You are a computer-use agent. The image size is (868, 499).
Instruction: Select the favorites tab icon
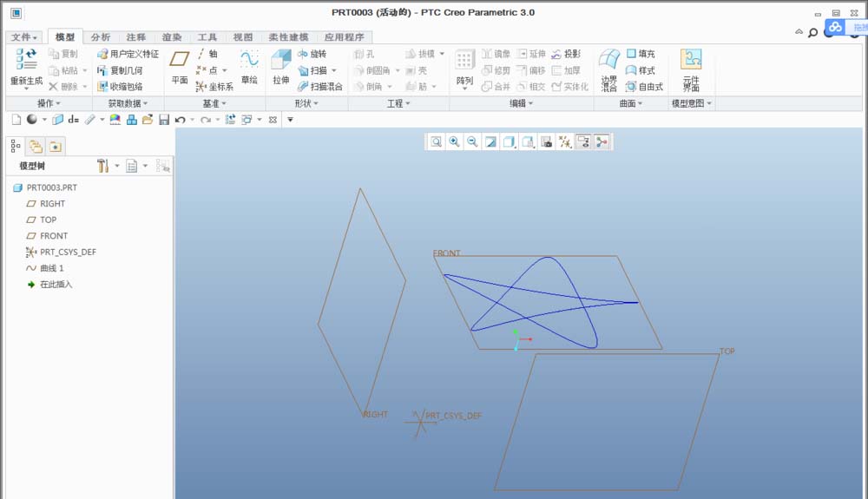56,146
